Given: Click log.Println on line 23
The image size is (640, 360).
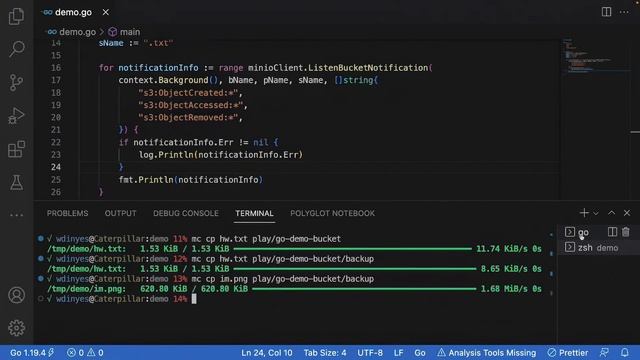Looking at the screenshot, I should coord(166,155).
